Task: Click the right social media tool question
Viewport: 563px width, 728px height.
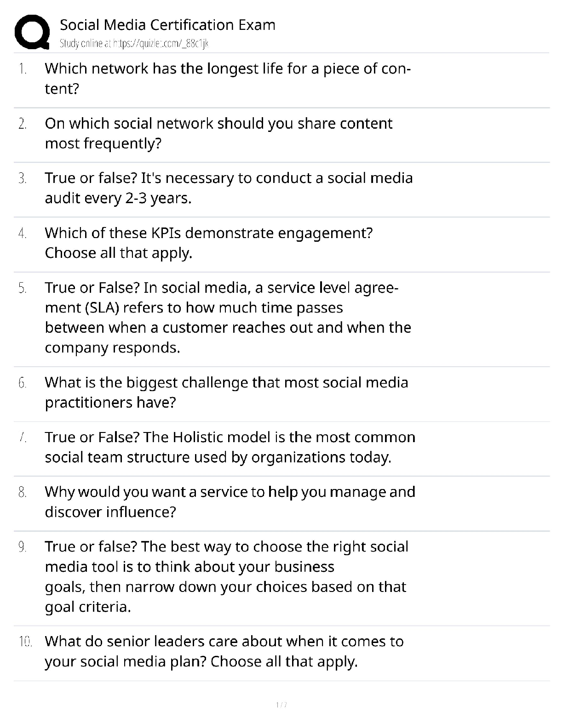Action: point(226,577)
